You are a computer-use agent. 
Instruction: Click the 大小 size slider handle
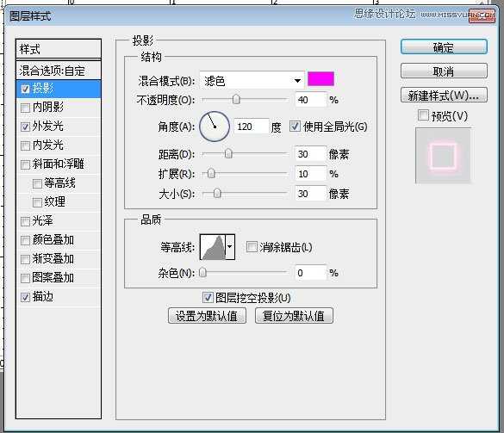coord(217,194)
